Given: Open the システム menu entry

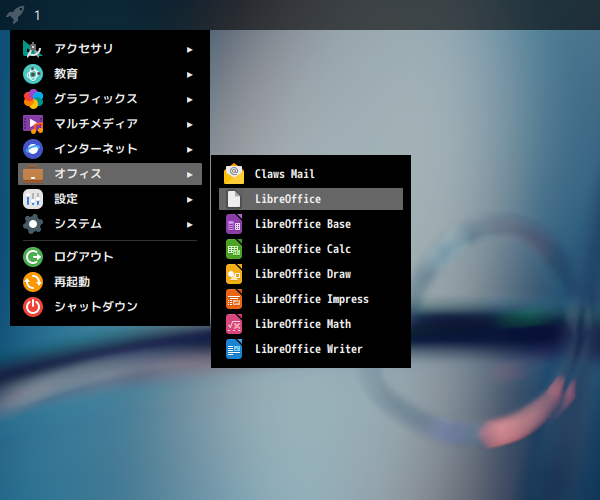Looking at the screenshot, I should [x=110, y=224].
